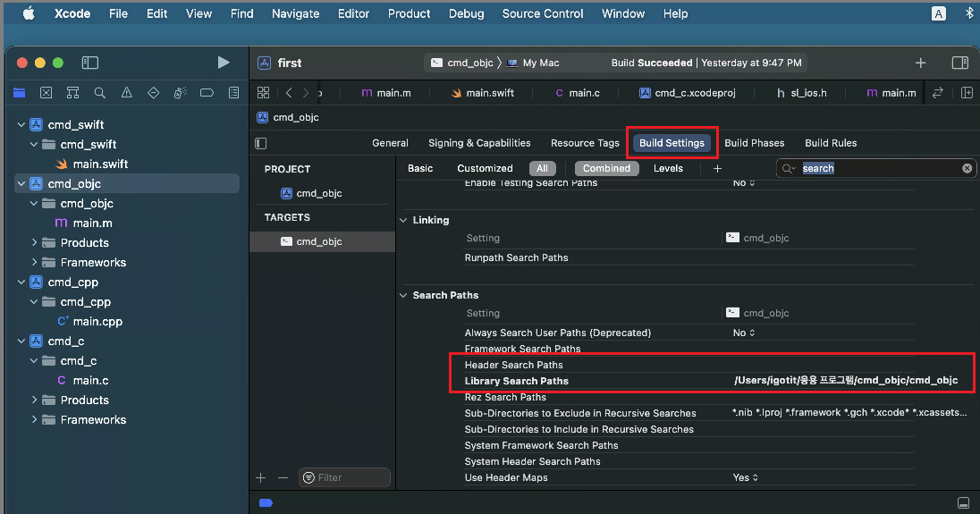Collapse the cmd_cpp folder
The width and height of the screenshot is (980, 514).
pos(34,301)
